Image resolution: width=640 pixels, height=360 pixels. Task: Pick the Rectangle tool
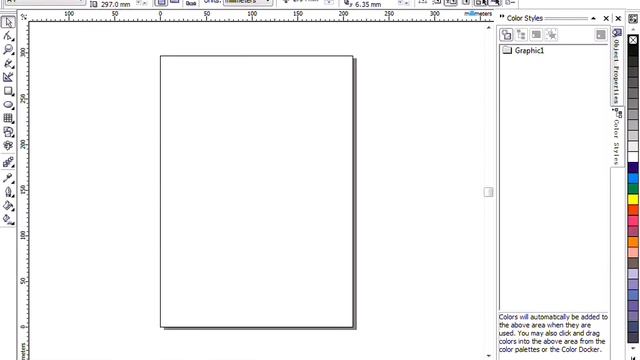8,91
